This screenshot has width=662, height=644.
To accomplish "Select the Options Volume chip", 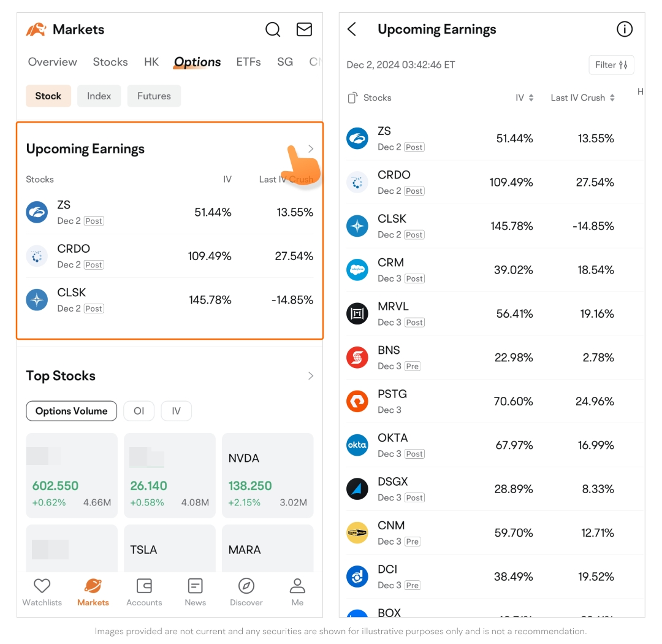I will tap(71, 411).
